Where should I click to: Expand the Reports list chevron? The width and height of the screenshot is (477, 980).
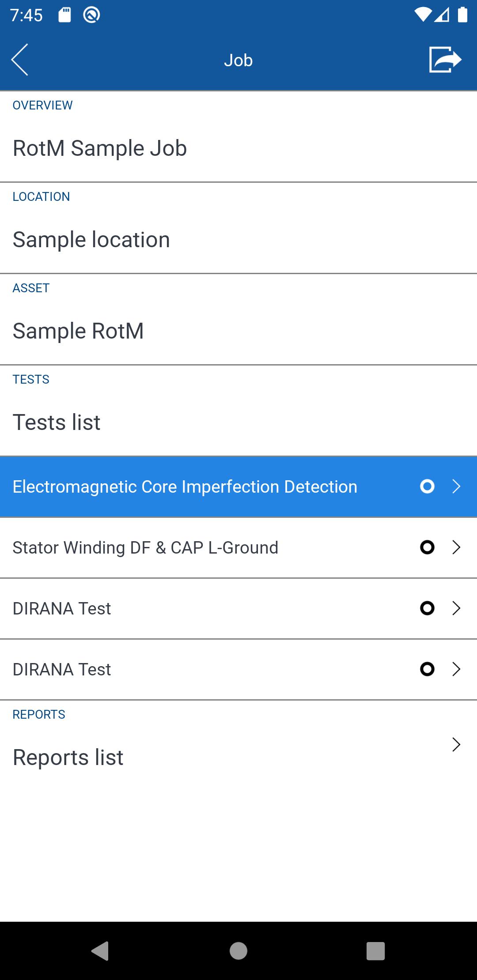[456, 745]
